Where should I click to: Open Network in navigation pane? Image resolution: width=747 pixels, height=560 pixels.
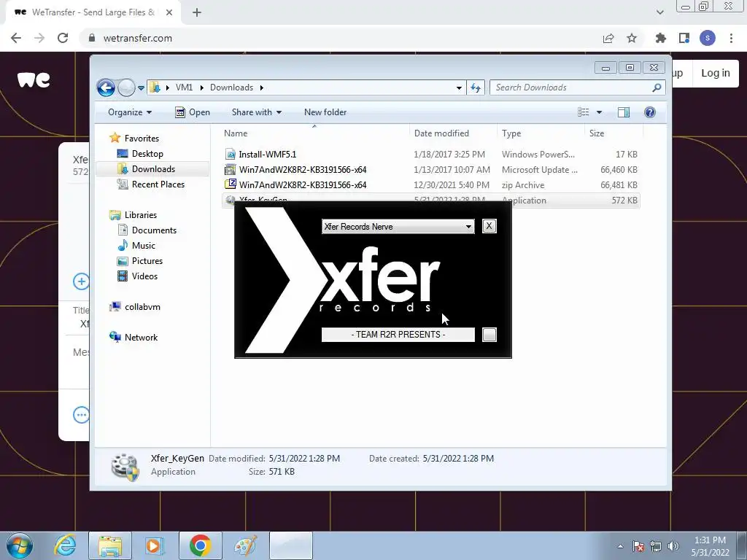(141, 337)
